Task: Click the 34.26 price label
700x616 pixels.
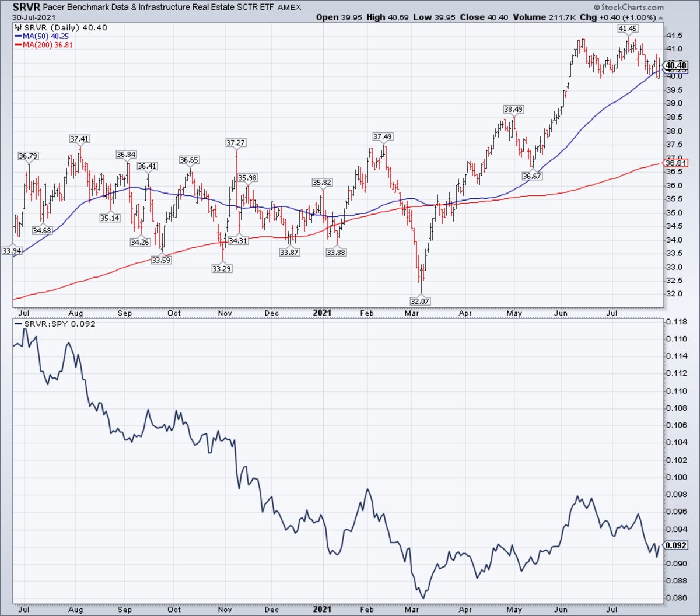Action: 140,242
